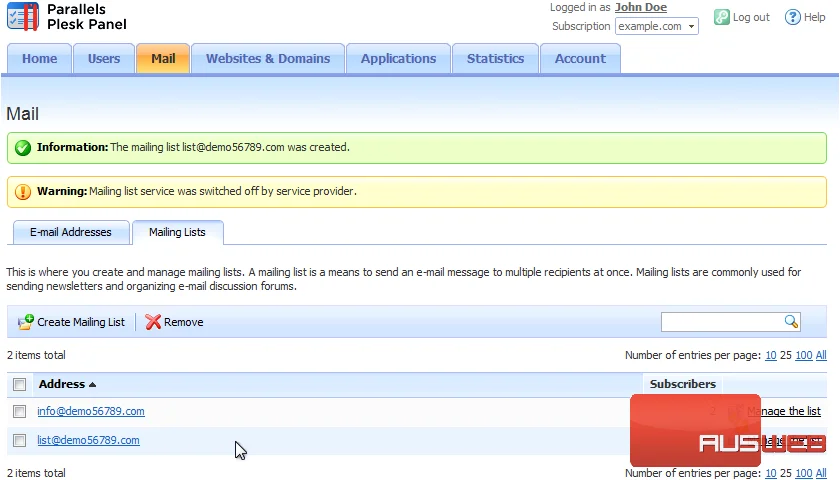Open the Home tab
The height and width of the screenshot is (480, 840).
(40, 58)
